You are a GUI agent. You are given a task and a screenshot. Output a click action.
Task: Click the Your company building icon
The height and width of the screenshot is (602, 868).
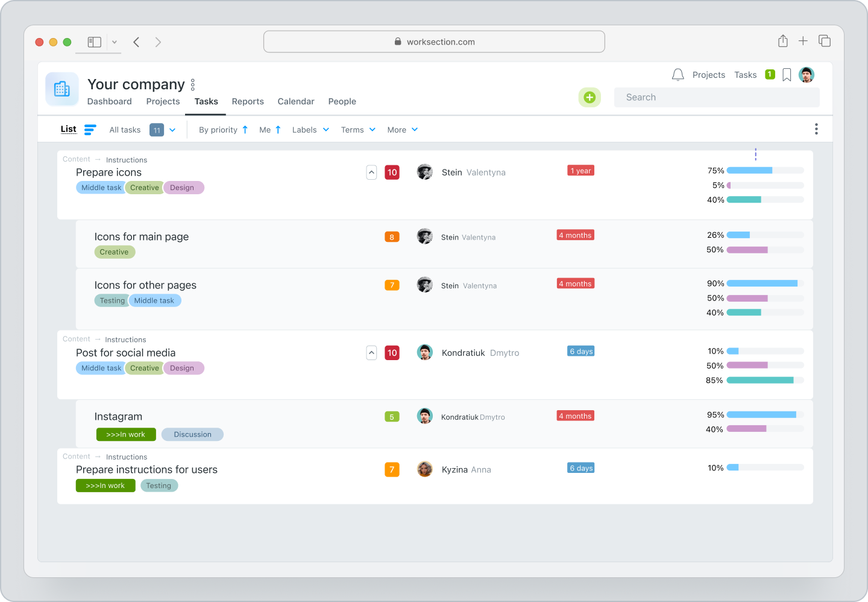coord(61,89)
